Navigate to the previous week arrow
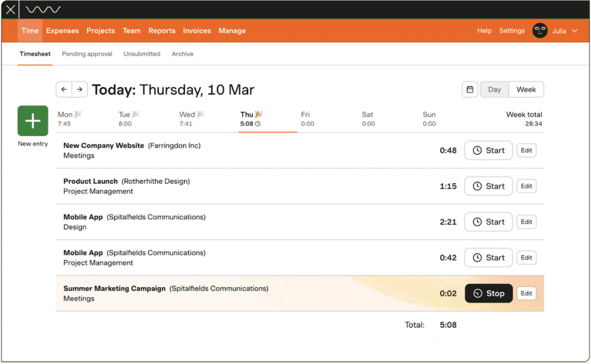 [x=64, y=89]
